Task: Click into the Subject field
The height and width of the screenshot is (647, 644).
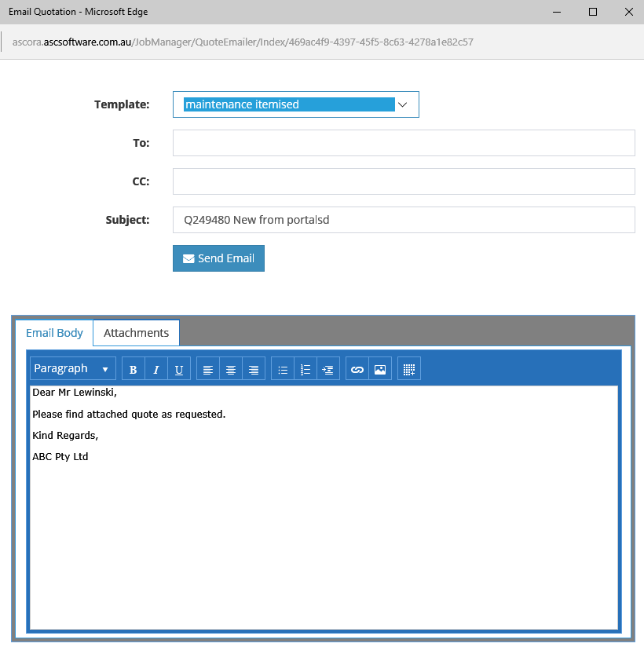Action: (404, 220)
